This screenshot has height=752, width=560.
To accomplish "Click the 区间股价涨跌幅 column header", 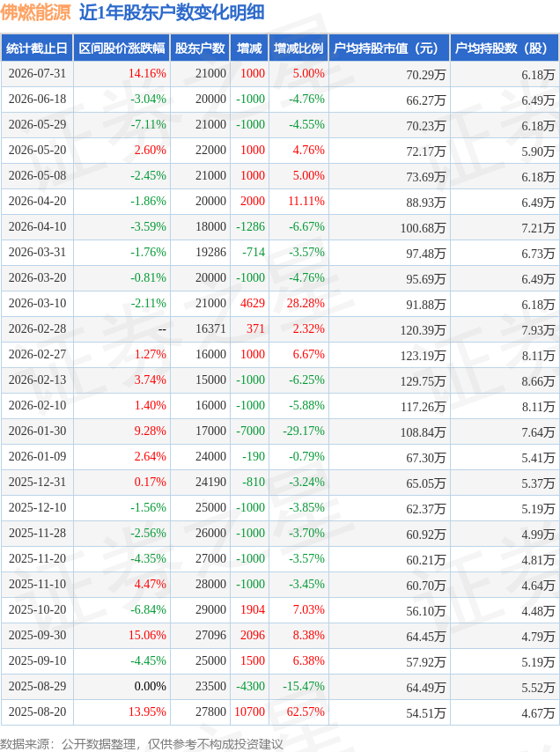I will pyautogui.click(x=122, y=48).
